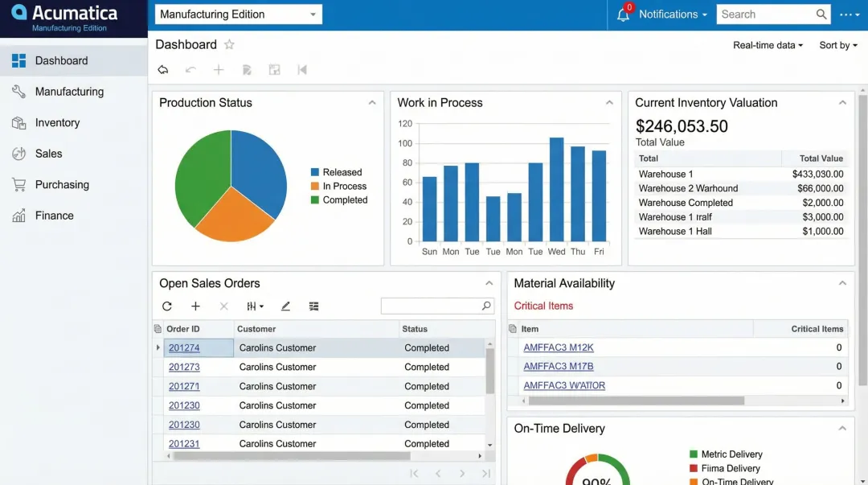The height and width of the screenshot is (485, 868).
Task: Open the Notifications bell
Action: point(625,14)
